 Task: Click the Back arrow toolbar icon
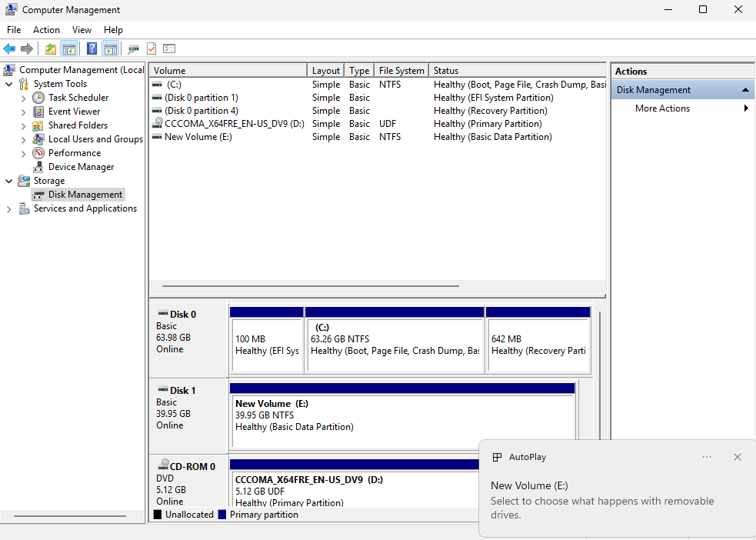(x=9, y=48)
